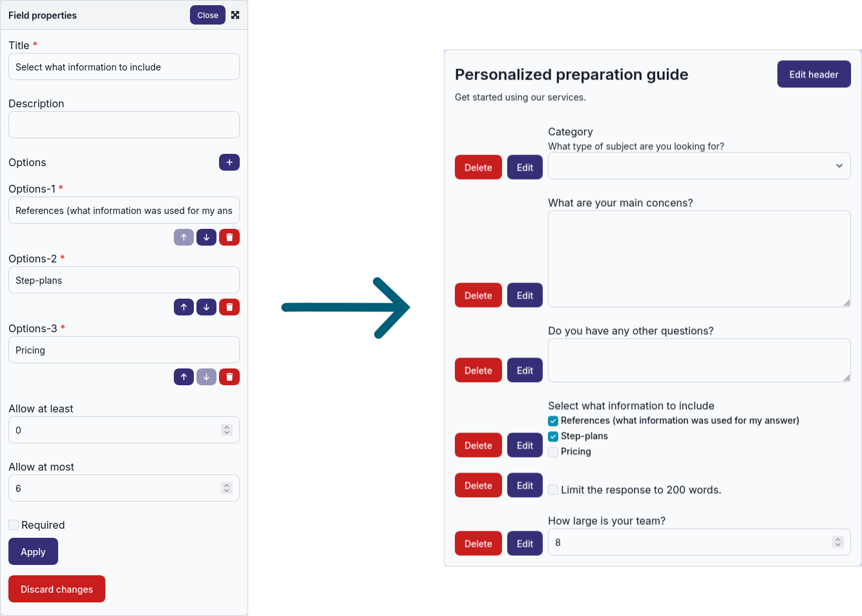The image size is (862, 616).
Task: Add a new option with the plus icon
Action: pos(229,162)
